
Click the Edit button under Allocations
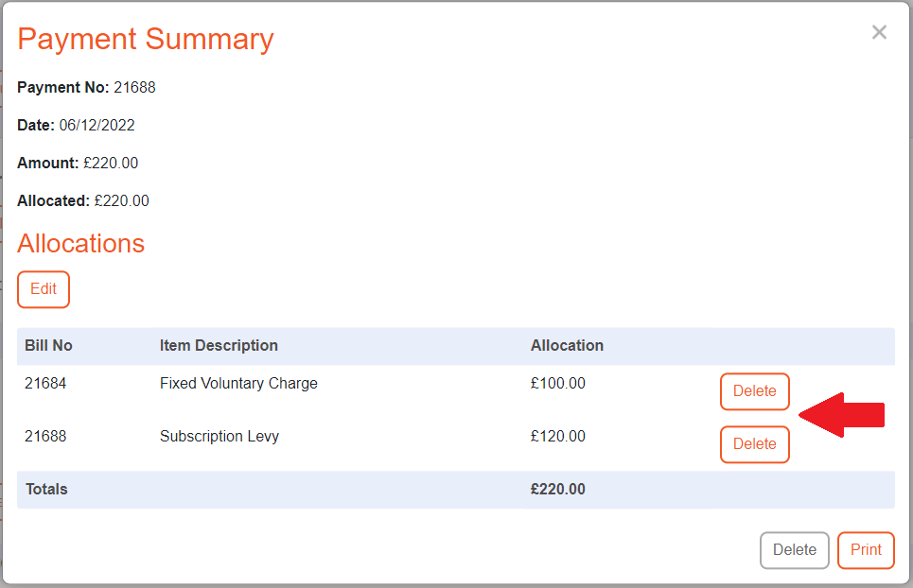[43, 289]
